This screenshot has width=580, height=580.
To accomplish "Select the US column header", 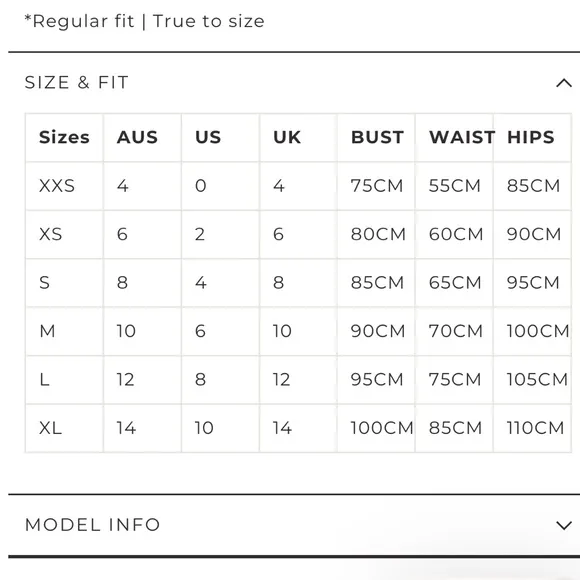I will 208,137.
